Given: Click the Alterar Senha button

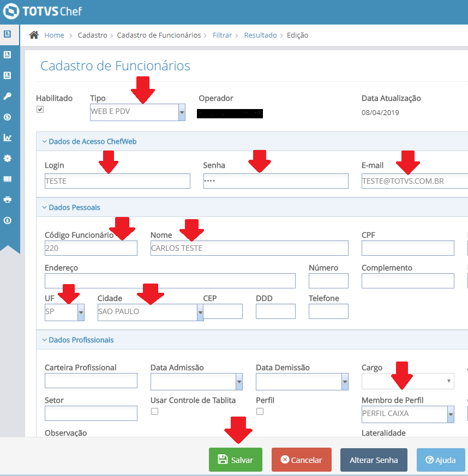Looking at the screenshot, I should pos(374,460).
